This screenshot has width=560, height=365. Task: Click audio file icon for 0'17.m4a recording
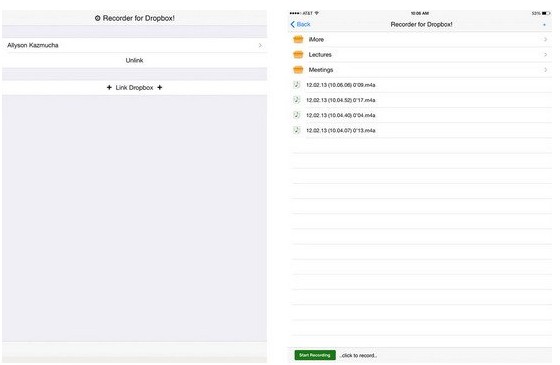296,100
